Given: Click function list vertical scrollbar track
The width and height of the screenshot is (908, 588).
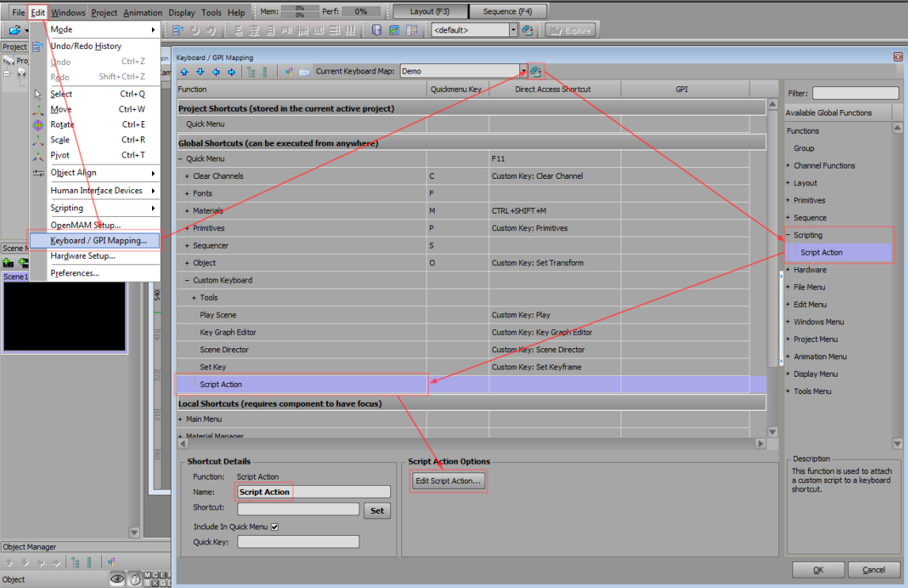Looking at the screenshot, I should click(x=773, y=268).
